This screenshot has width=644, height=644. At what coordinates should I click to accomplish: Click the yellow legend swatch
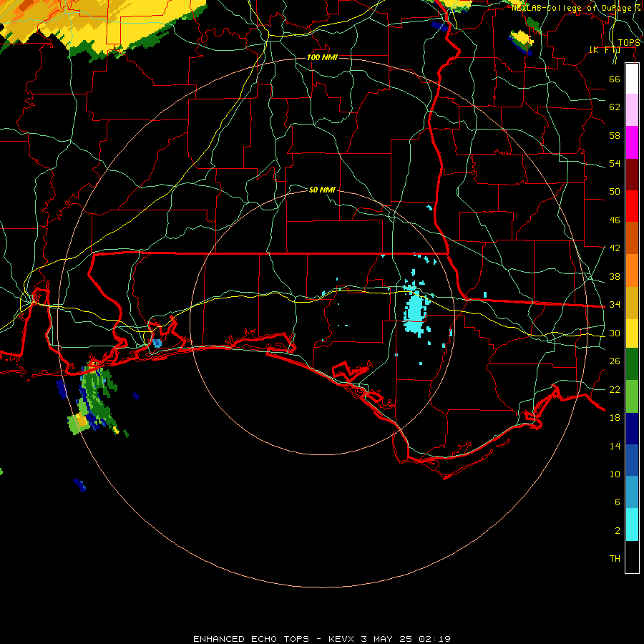pos(632,333)
